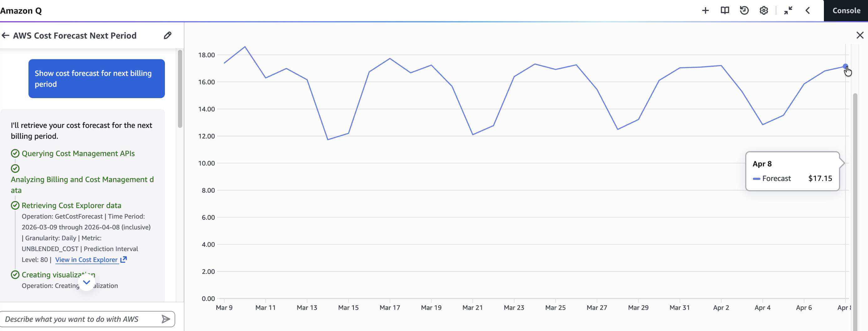The width and height of the screenshot is (868, 331).
Task: Click the chat panel scrollbar thumb
Action: tap(180, 89)
